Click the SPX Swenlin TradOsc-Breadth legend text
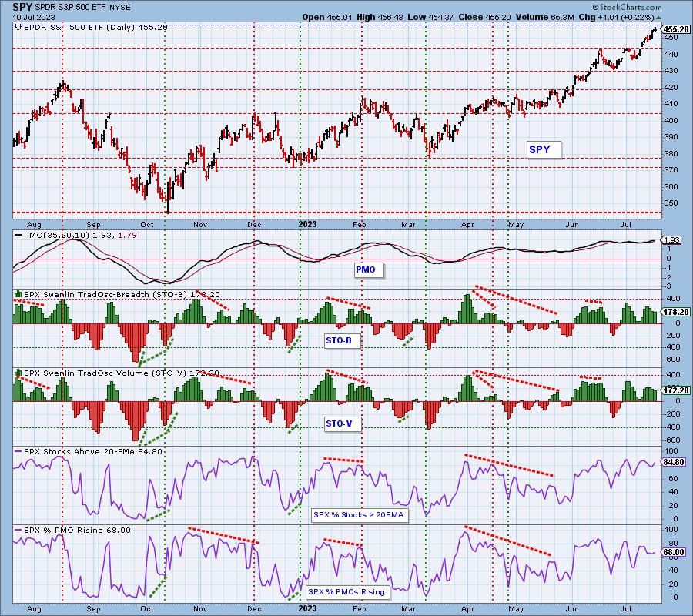This screenshot has height=616, width=693. (x=122, y=294)
